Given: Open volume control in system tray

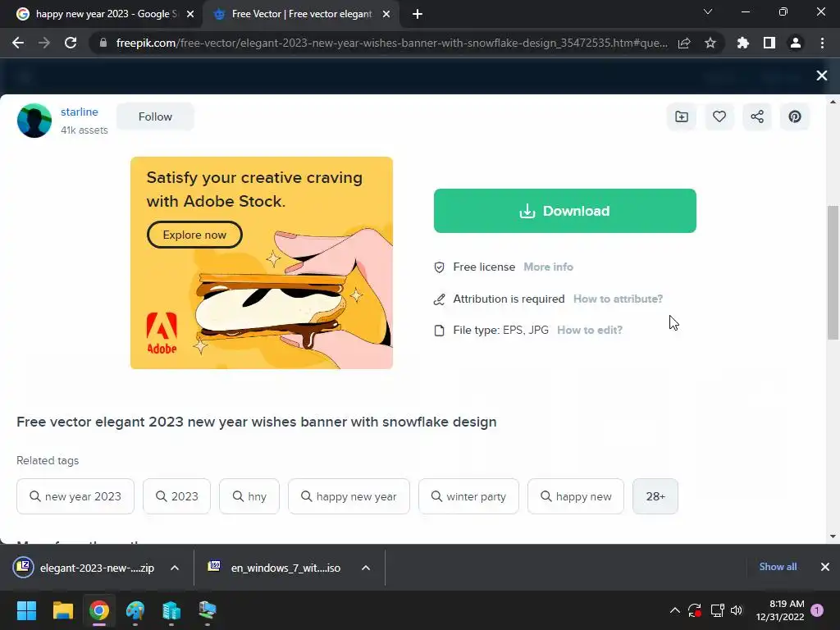Looking at the screenshot, I should [x=737, y=610].
